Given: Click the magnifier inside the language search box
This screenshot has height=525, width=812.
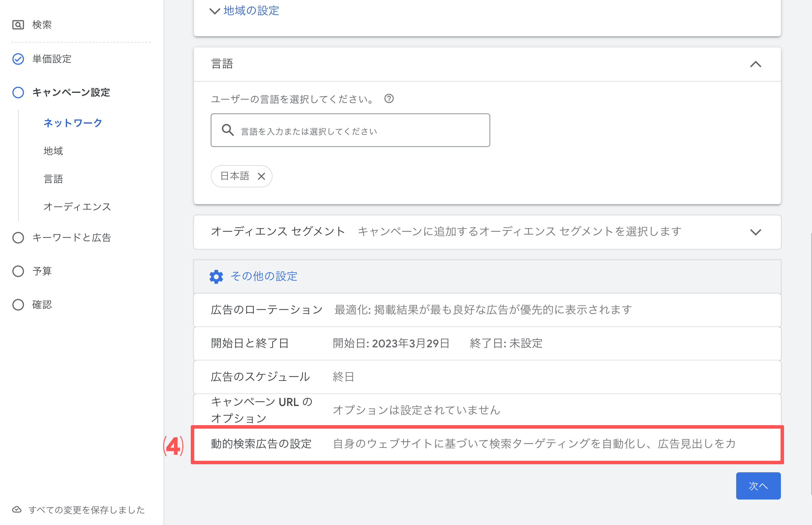Looking at the screenshot, I should click(x=228, y=130).
